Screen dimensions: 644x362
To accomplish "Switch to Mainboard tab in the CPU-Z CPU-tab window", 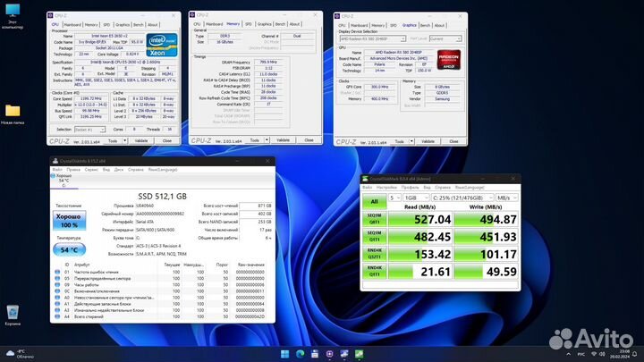I will click(x=72, y=25).
